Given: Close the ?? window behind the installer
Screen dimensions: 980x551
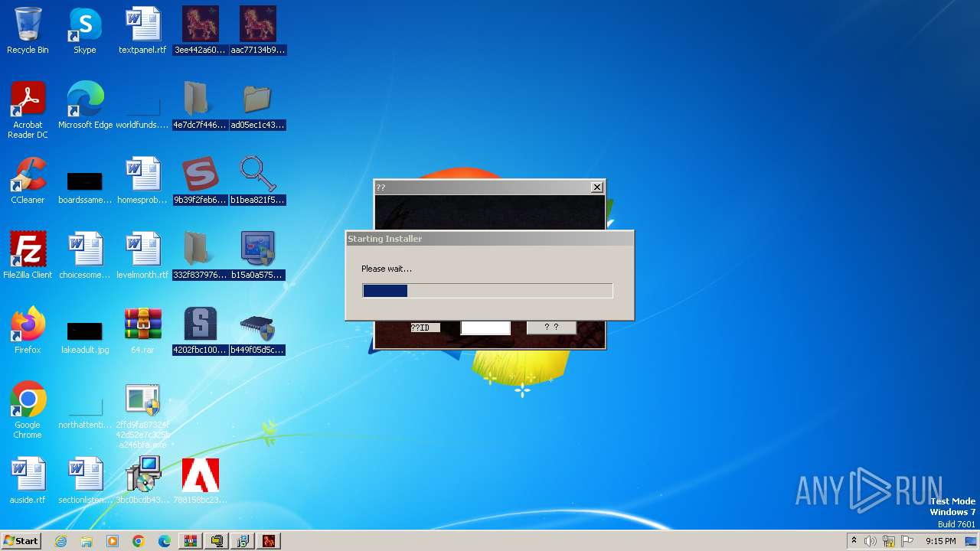Looking at the screenshot, I should [x=597, y=187].
